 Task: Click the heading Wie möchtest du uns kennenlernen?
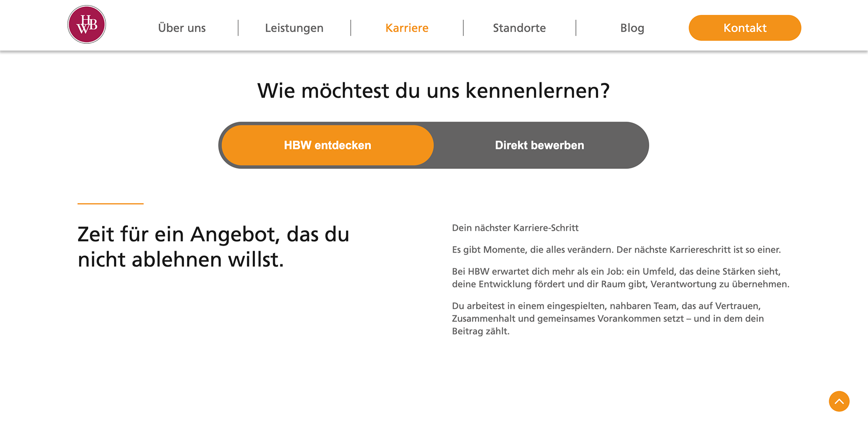coord(434,91)
